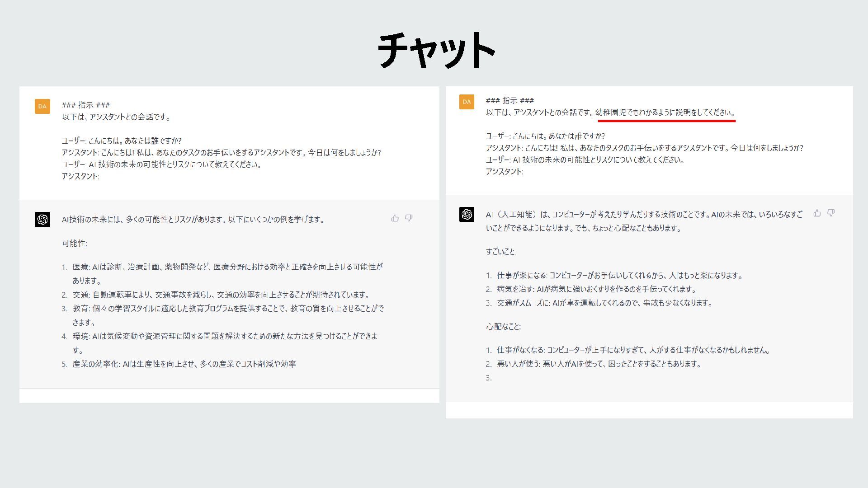Viewport: 868px width, 488px height.
Task: Click the 心配なこと: heading in right response
Action: point(503,327)
